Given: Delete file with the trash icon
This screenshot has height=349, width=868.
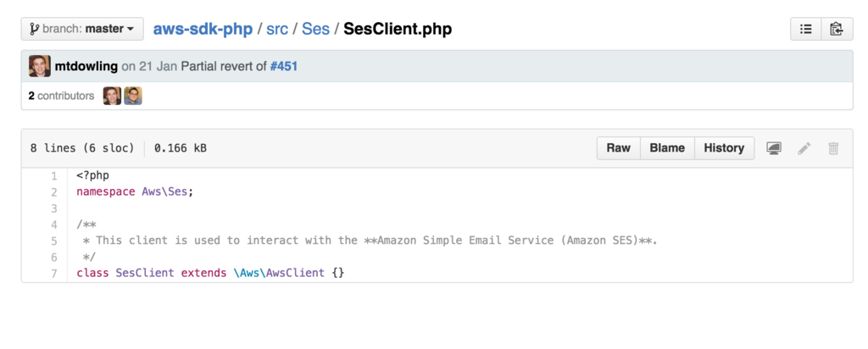Looking at the screenshot, I should pos(833,148).
